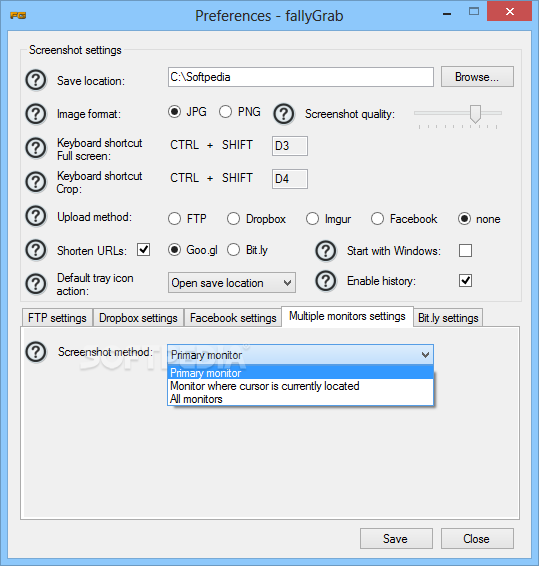
Task: Click help icon for Default tray icon action
Action: click(x=36, y=284)
